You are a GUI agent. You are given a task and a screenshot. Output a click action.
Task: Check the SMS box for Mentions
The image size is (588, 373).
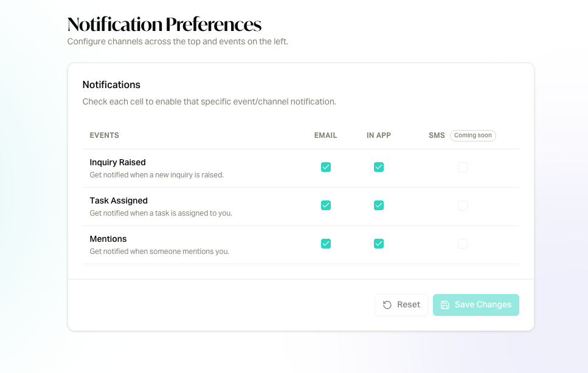[463, 244]
